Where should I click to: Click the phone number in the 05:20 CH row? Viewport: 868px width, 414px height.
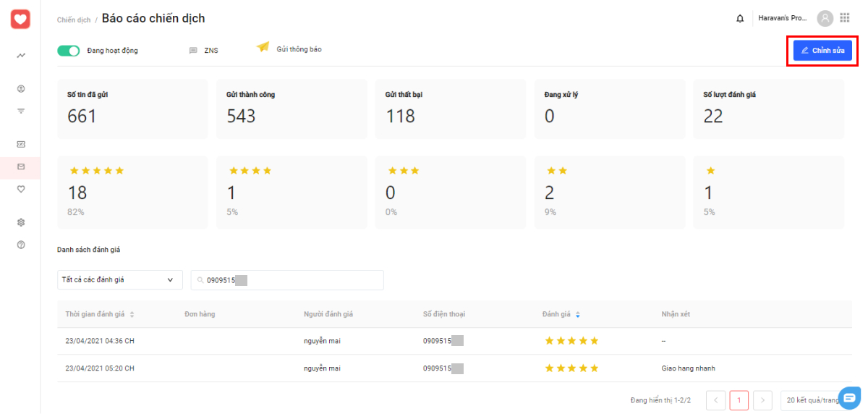pyautogui.click(x=443, y=368)
